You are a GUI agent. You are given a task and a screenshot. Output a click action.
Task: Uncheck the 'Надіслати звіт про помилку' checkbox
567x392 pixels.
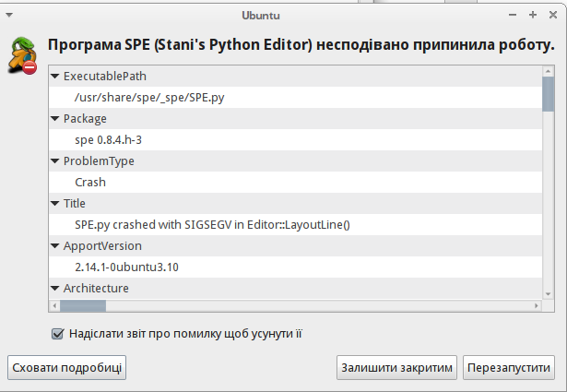(x=57, y=334)
